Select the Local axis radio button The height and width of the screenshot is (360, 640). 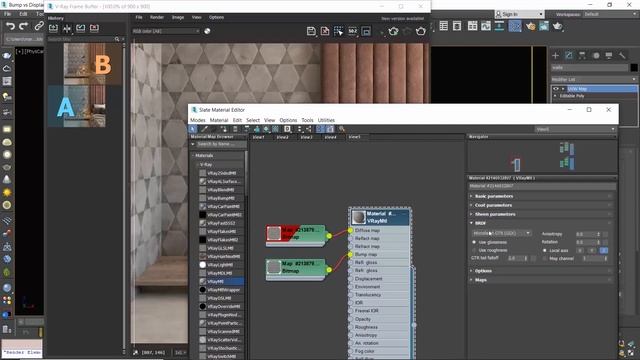click(544, 250)
